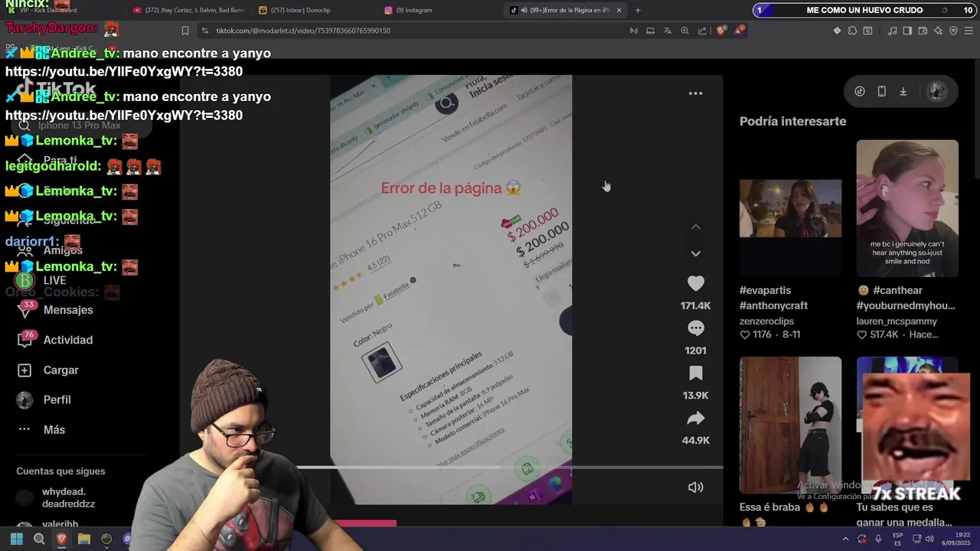Click the system tray volume icon
This screenshot has width=980, height=551.
point(929,539)
